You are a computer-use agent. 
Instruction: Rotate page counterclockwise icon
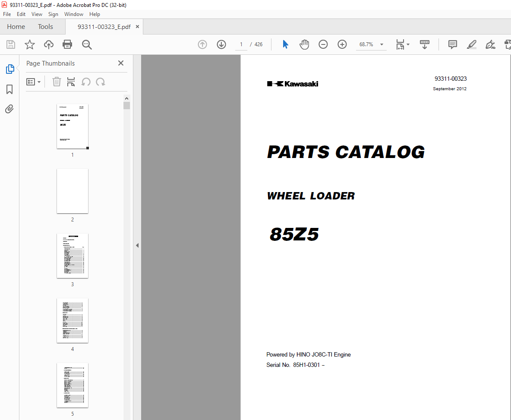[86, 82]
